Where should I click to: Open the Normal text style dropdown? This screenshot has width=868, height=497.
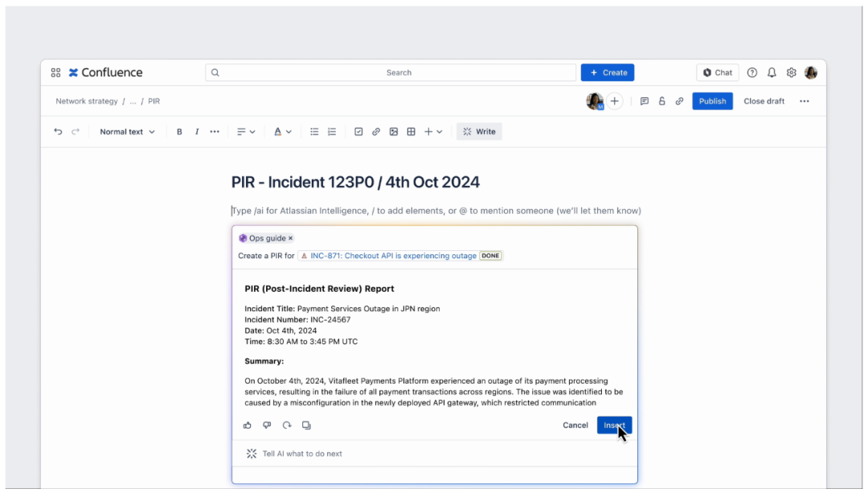coord(127,132)
